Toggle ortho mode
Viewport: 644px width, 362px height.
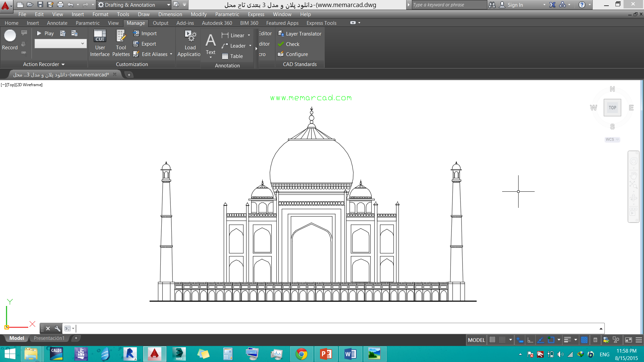[530, 340]
